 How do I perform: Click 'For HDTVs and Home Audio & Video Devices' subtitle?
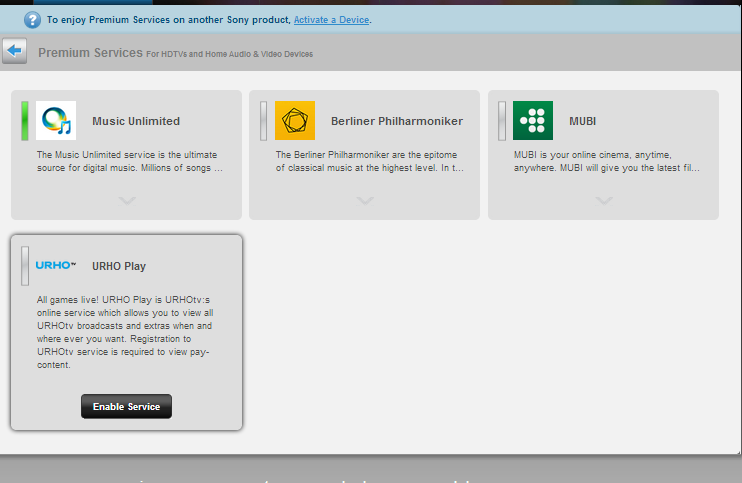[x=230, y=54]
